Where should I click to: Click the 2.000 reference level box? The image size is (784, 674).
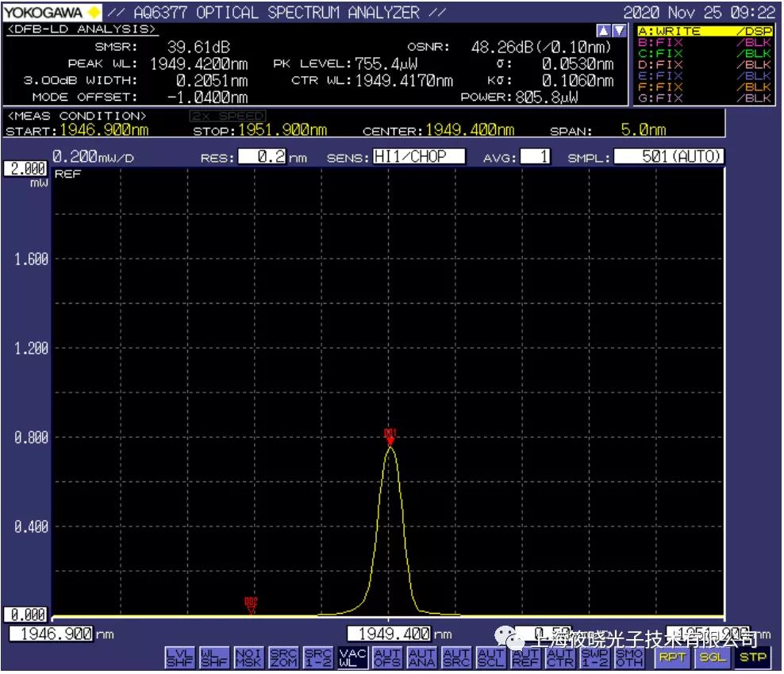[26, 169]
